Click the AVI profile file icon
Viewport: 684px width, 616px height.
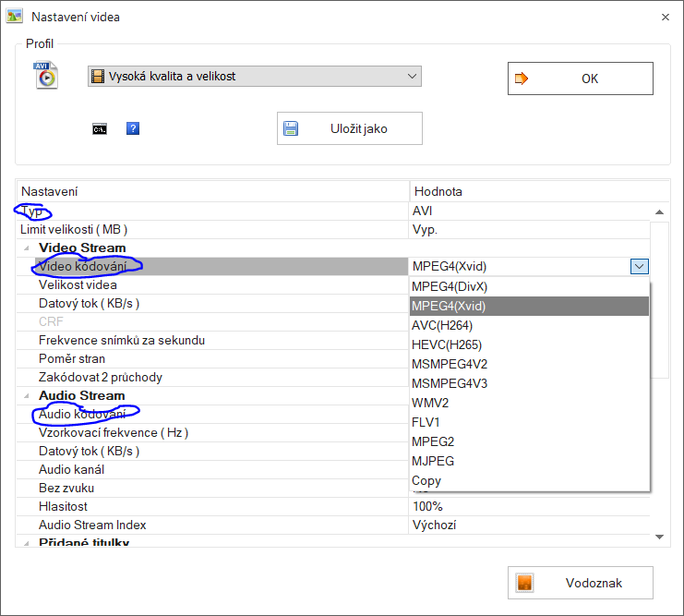[x=45, y=76]
